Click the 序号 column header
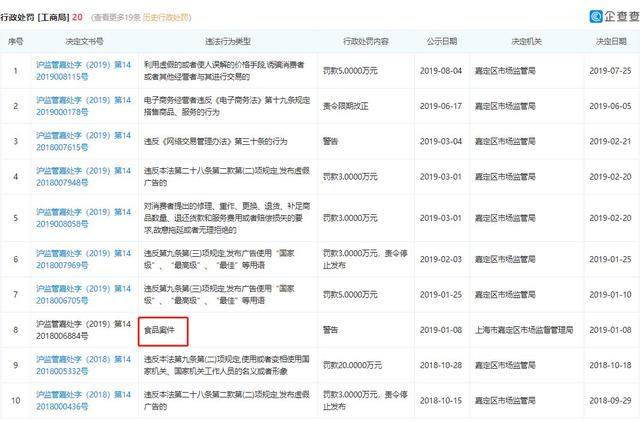 pyautogui.click(x=16, y=41)
